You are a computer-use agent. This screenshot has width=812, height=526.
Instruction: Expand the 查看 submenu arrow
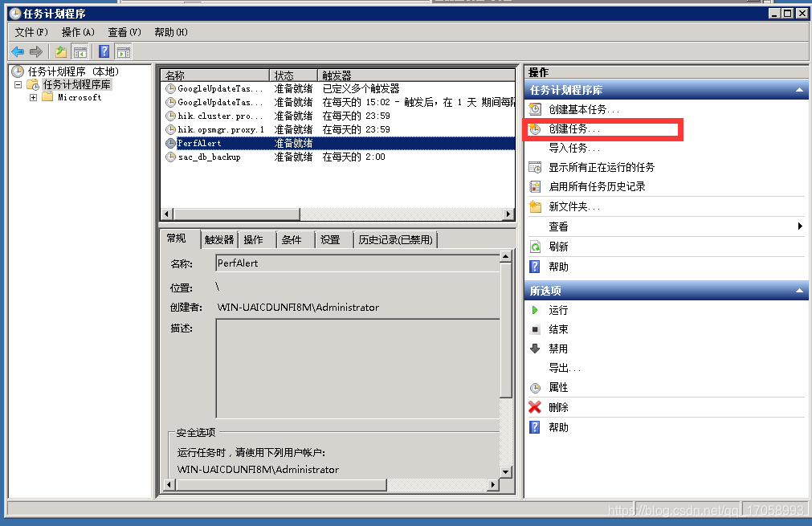(x=800, y=226)
